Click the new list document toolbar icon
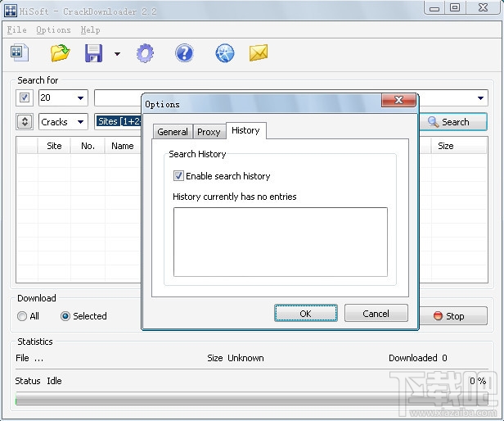Viewport: 504px width, 421px height. (20, 53)
